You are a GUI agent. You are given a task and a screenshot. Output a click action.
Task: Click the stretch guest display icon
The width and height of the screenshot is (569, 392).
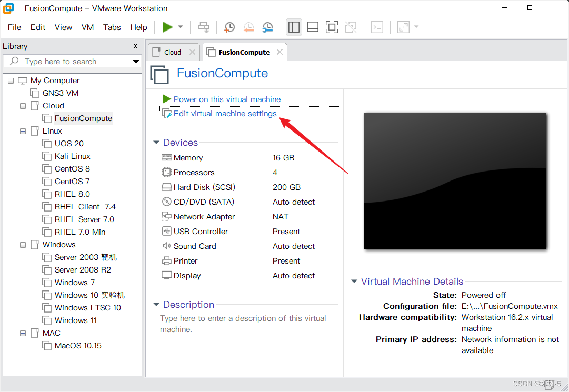pyautogui.click(x=404, y=27)
